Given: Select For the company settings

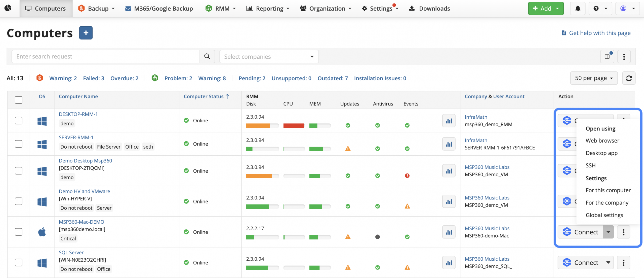Looking at the screenshot, I should [x=607, y=203].
